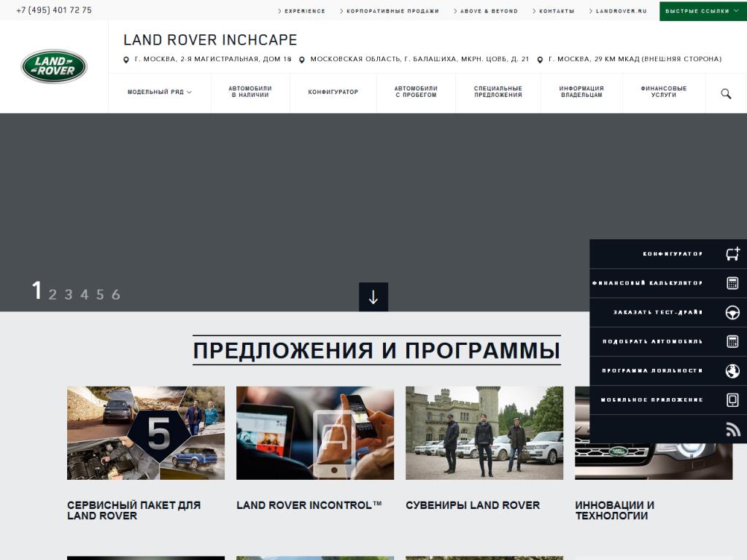Click Конфигуратор label in side panel
The width and height of the screenshot is (747, 560).
point(673,254)
